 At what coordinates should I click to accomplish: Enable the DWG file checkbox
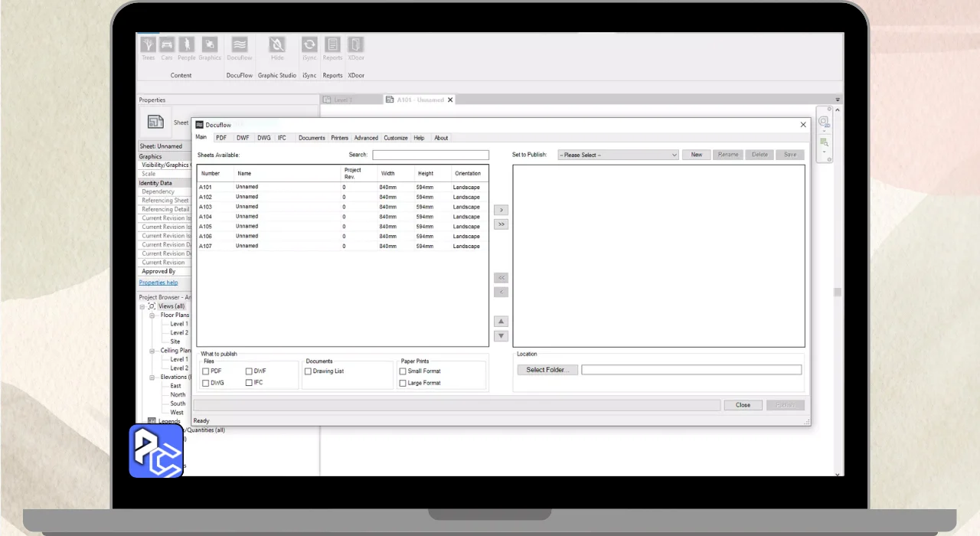(206, 383)
